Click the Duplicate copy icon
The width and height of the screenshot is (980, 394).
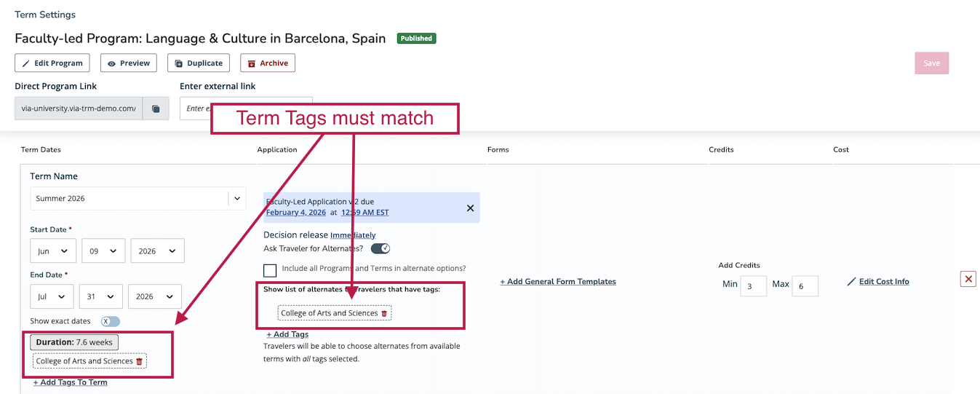click(x=178, y=63)
